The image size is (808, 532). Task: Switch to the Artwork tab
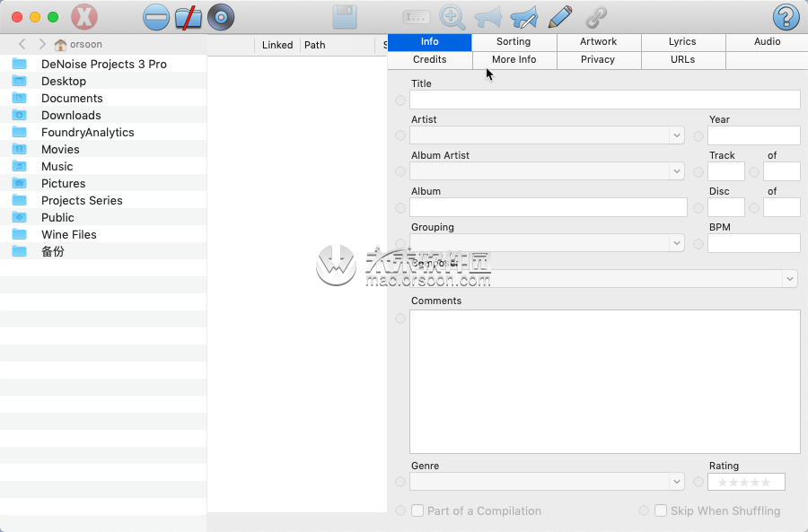pyautogui.click(x=598, y=41)
